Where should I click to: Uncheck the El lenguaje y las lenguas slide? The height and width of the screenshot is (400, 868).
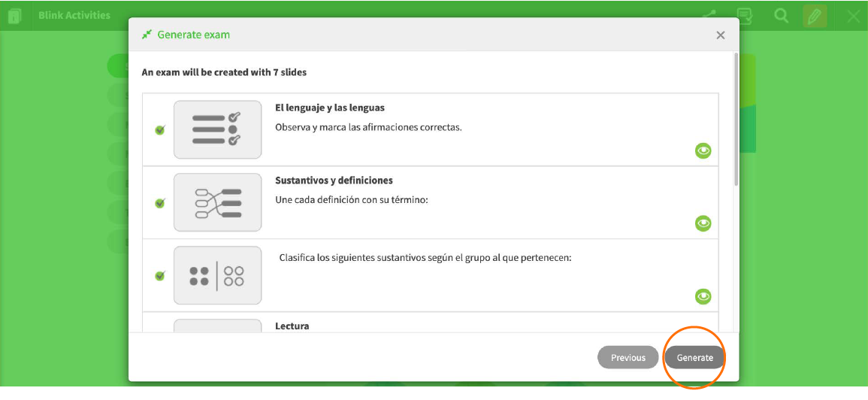click(x=160, y=130)
